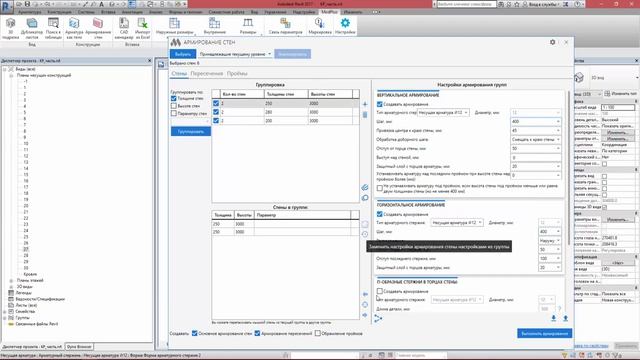Collapse Планы несущих конструкций tree node
Screen dimensions: 640x360
[x=11, y=76]
